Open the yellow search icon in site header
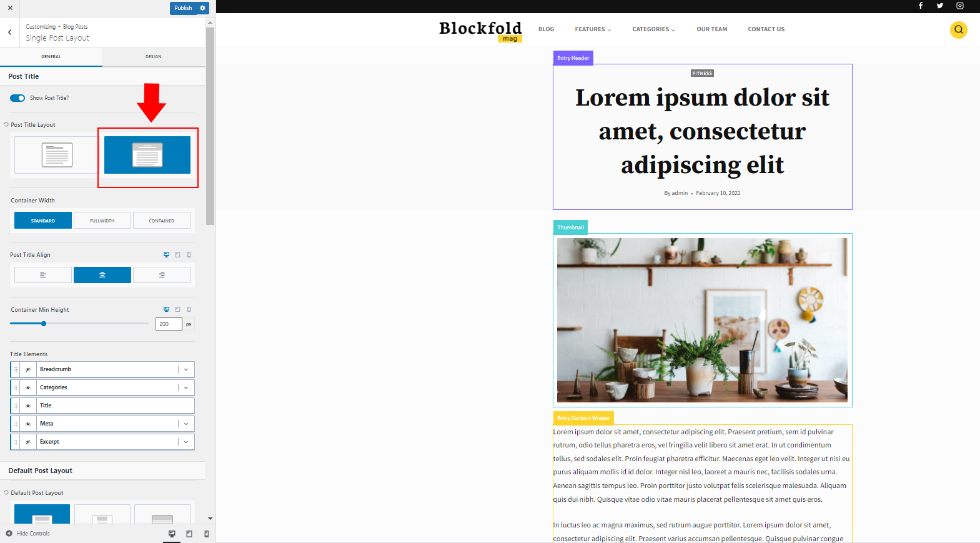980x543 pixels. [958, 30]
